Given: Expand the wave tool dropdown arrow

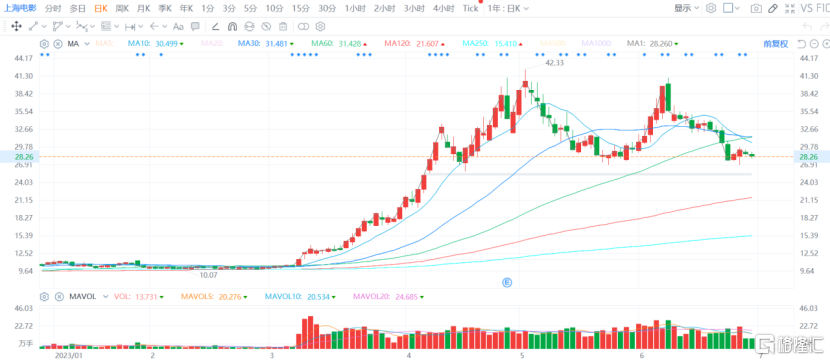Looking at the screenshot, I should 93,26.
